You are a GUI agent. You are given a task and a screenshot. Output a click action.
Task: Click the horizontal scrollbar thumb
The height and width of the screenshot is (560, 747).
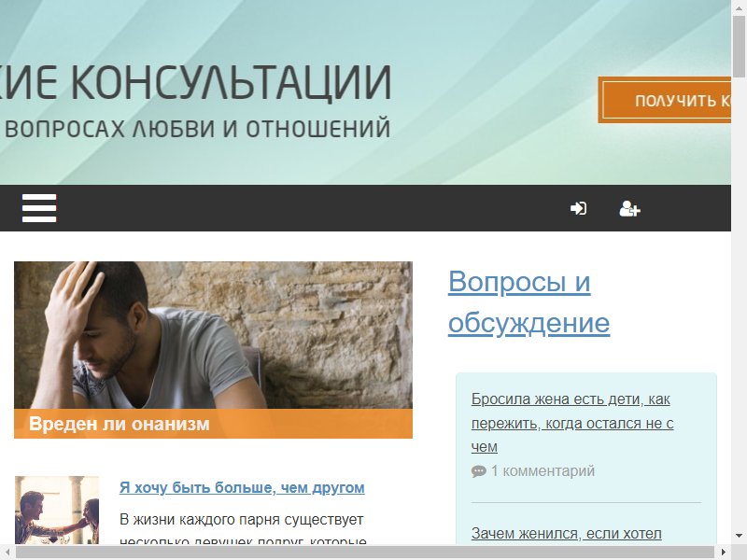click(364, 553)
